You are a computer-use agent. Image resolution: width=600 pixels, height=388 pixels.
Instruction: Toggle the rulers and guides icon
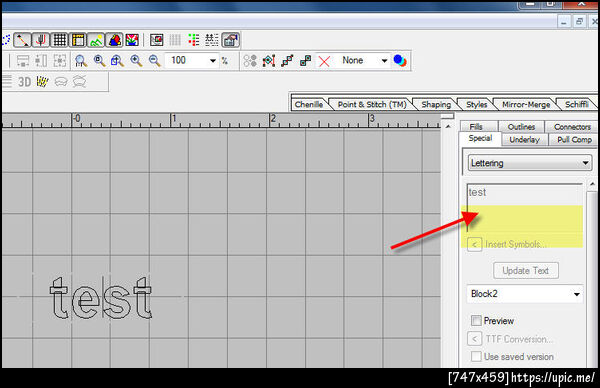click(78, 40)
